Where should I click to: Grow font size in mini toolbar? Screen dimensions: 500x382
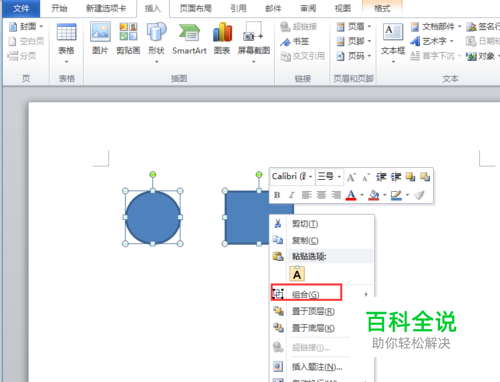coord(351,177)
